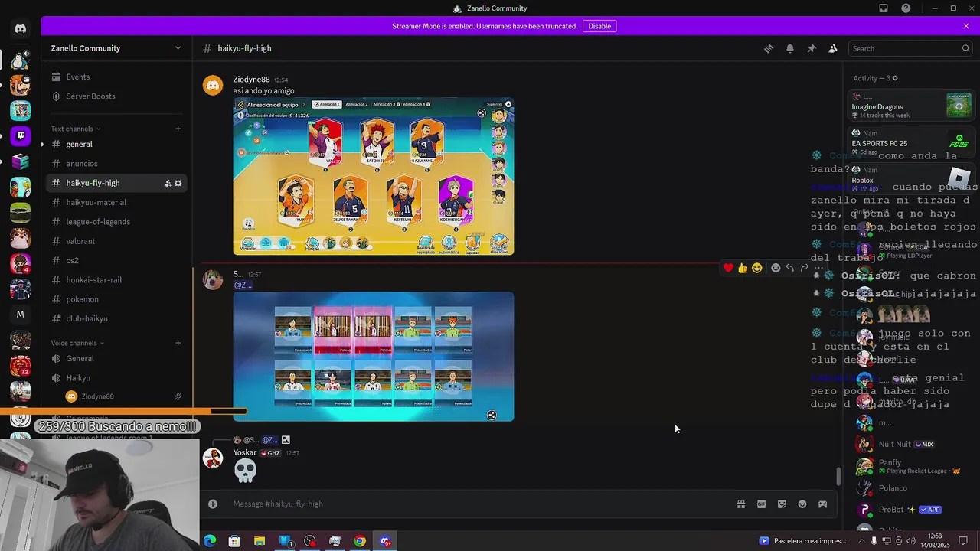Open the anuncios channel
This screenshot has width=980, height=551.
116,164
